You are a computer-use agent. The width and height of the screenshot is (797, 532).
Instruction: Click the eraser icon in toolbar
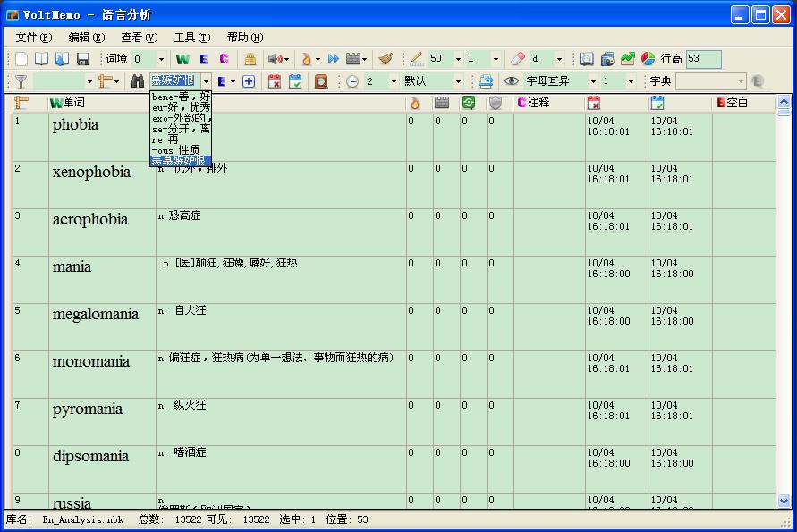[517, 59]
